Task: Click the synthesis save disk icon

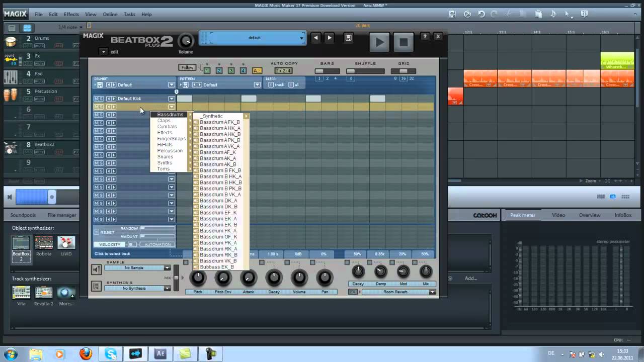Action: pos(96,286)
